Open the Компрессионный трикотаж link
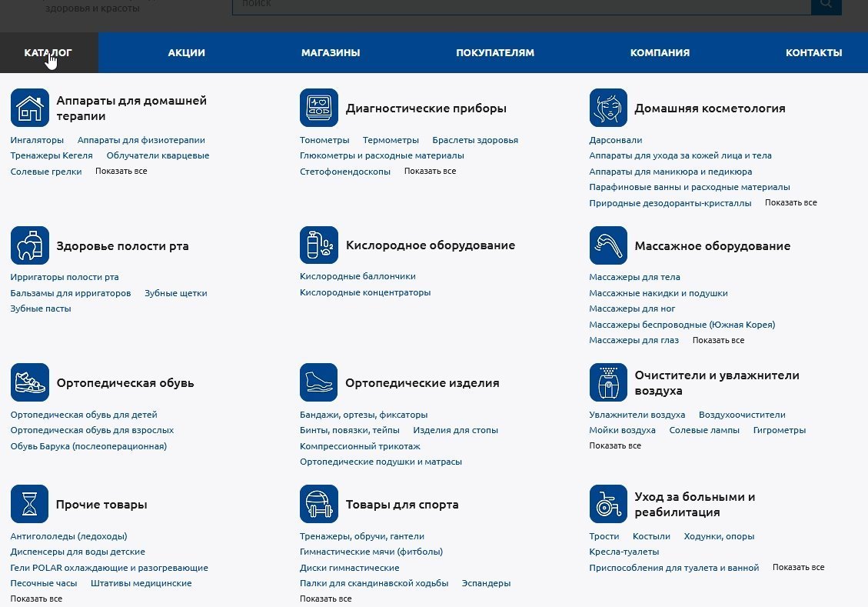 [360, 446]
